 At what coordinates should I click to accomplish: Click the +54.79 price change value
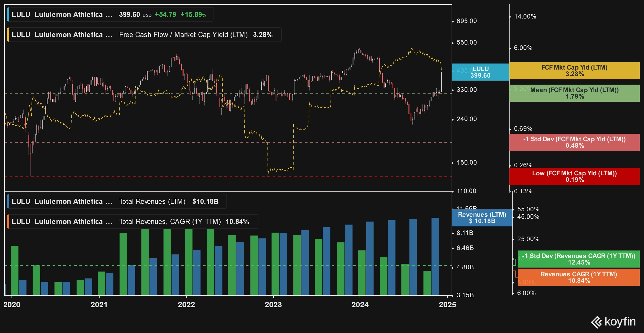pos(166,15)
